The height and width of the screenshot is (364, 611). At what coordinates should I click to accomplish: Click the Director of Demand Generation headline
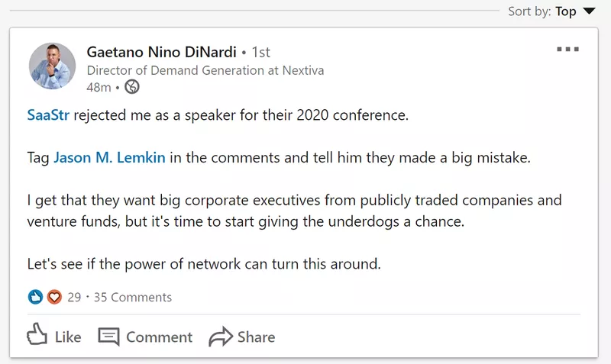205,70
